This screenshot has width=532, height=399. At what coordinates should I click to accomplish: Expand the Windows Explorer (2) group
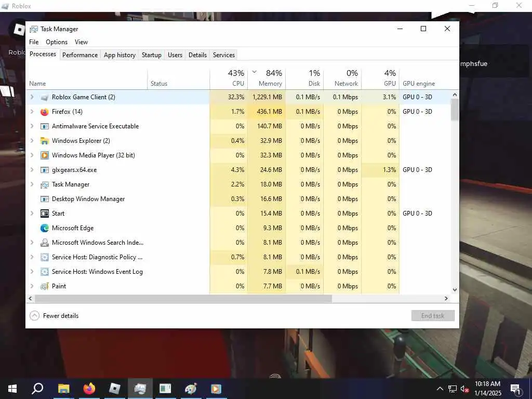pyautogui.click(x=32, y=141)
